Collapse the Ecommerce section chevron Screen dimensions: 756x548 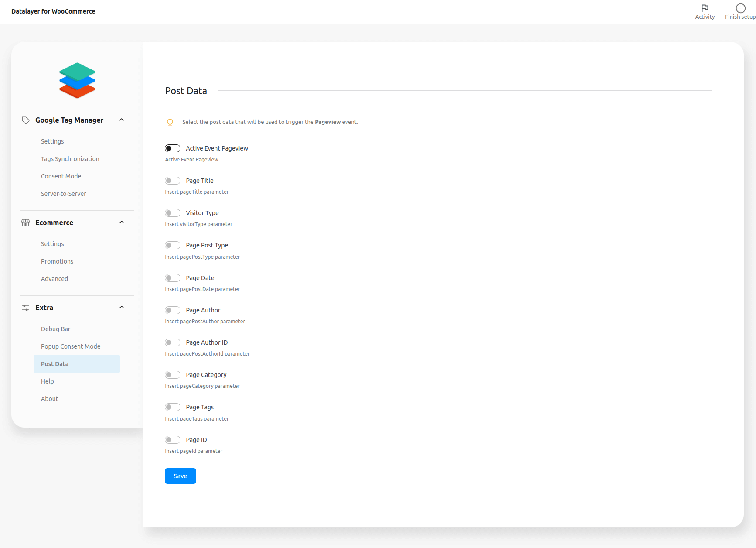coord(122,222)
